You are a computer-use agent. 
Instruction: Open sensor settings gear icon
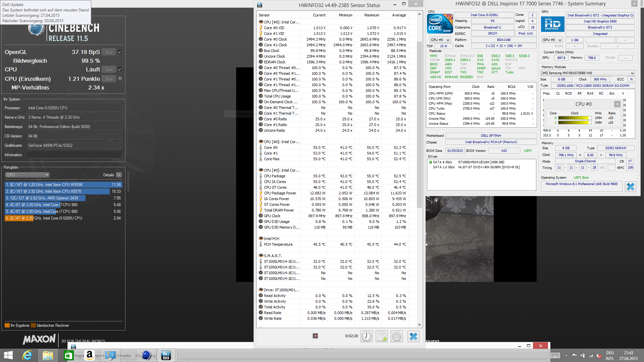click(397, 336)
